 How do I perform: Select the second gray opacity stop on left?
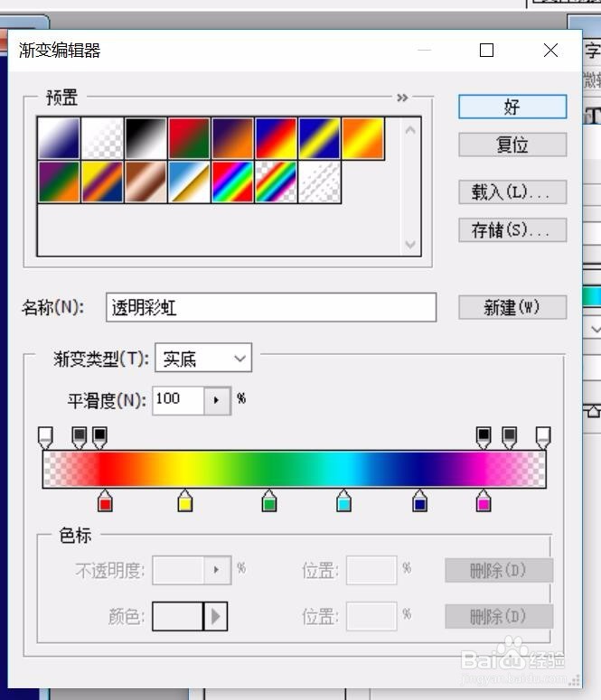[80, 437]
